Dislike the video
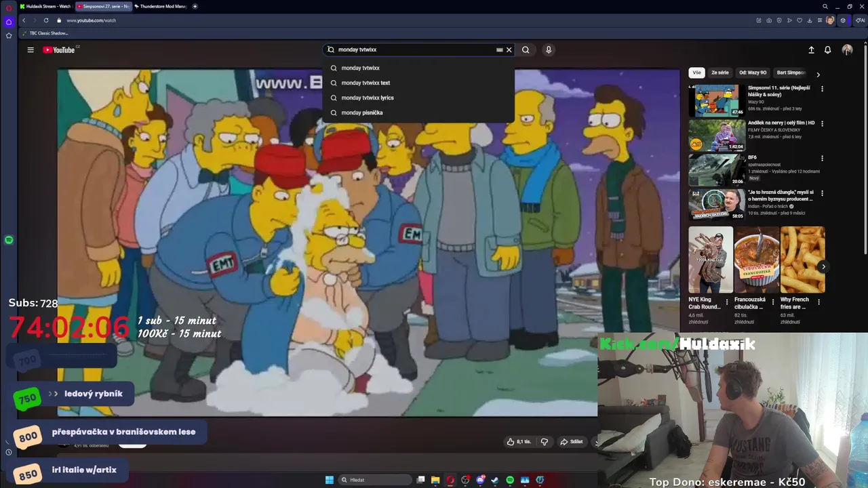 pos(544,442)
